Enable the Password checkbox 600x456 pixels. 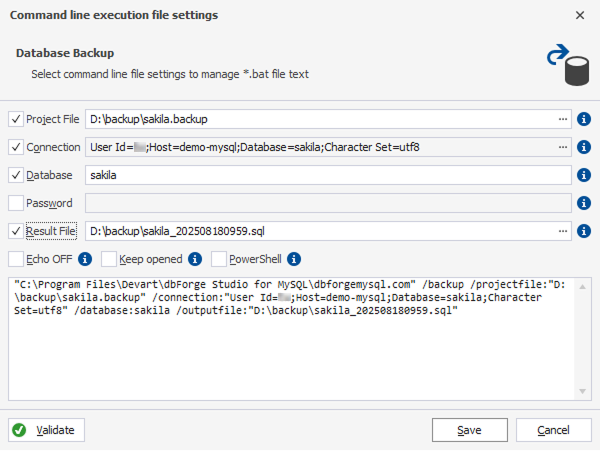tap(16, 203)
